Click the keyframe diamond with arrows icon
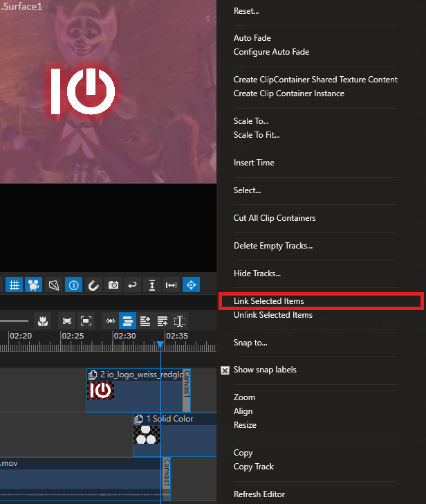426x504 pixels. tap(111, 321)
